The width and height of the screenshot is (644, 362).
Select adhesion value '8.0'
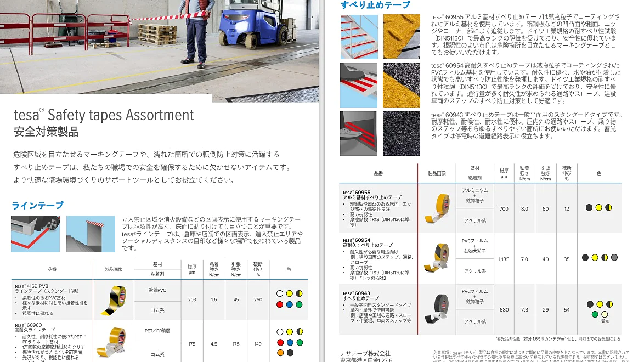point(524,209)
